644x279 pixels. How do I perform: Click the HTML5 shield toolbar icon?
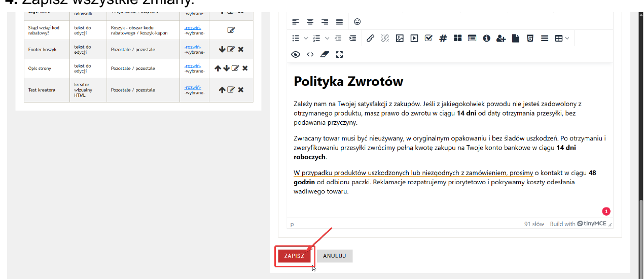click(530, 38)
